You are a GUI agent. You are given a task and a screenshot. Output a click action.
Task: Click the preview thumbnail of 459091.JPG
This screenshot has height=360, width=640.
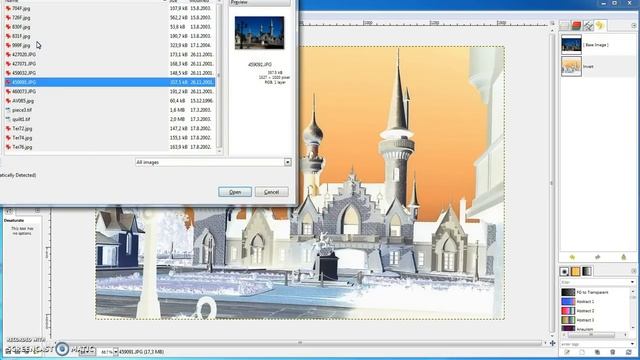point(259,33)
